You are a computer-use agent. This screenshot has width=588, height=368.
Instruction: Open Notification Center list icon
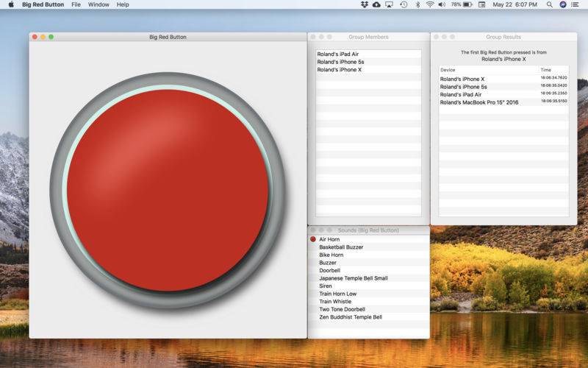(x=575, y=4)
